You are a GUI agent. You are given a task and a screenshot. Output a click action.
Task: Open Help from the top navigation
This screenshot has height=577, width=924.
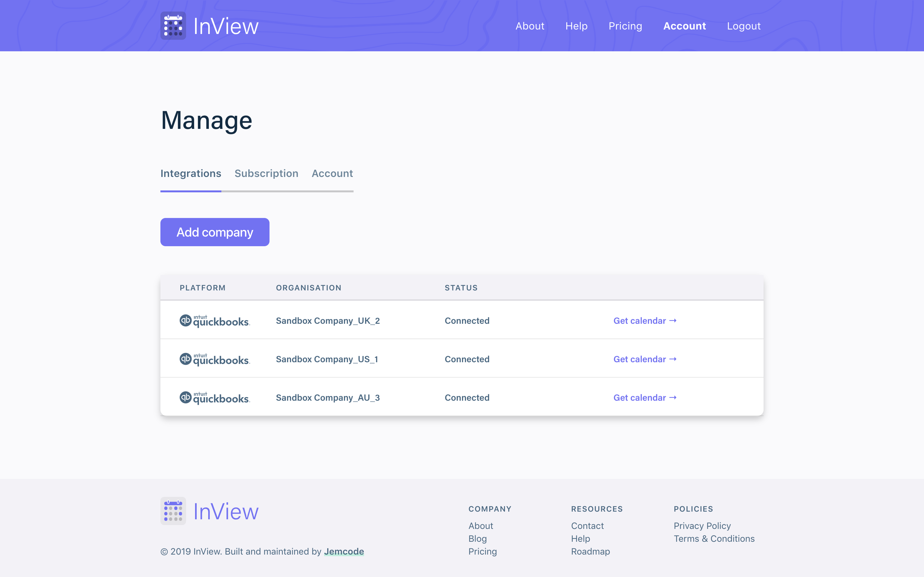coord(576,26)
